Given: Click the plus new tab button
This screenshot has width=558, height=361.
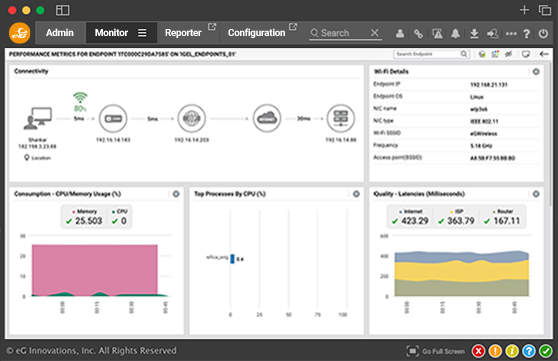Looking at the screenshot, I should tap(524, 10).
